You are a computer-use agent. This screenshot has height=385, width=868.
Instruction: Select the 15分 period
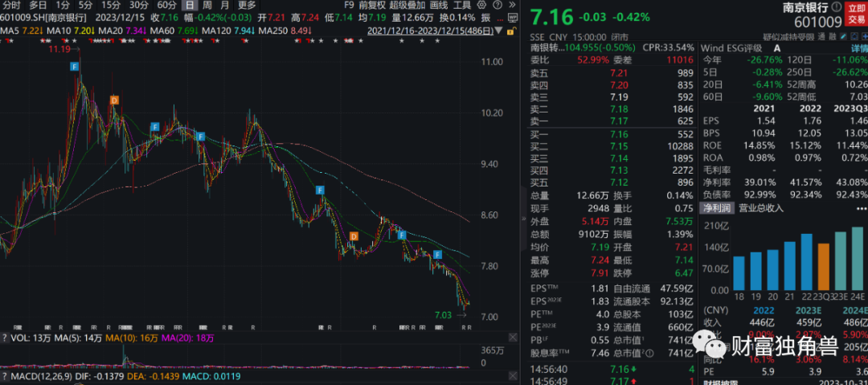click(x=111, y=5)
